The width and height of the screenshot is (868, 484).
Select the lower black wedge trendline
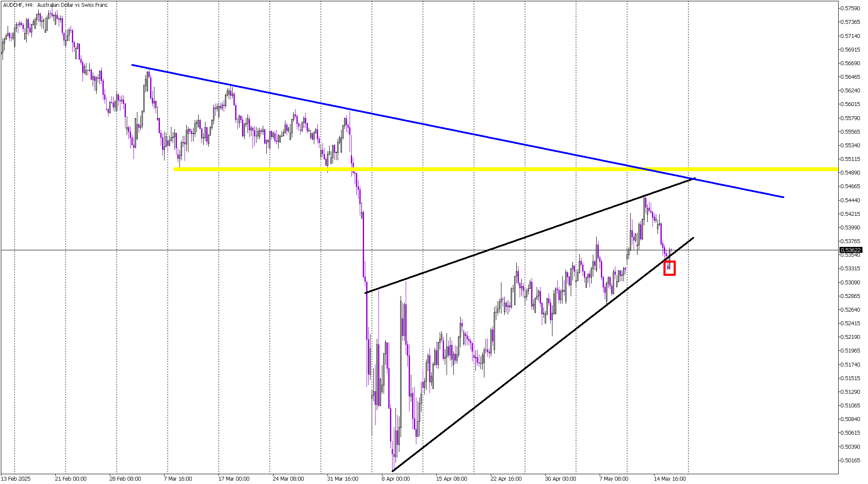click(x=543, y=354)
